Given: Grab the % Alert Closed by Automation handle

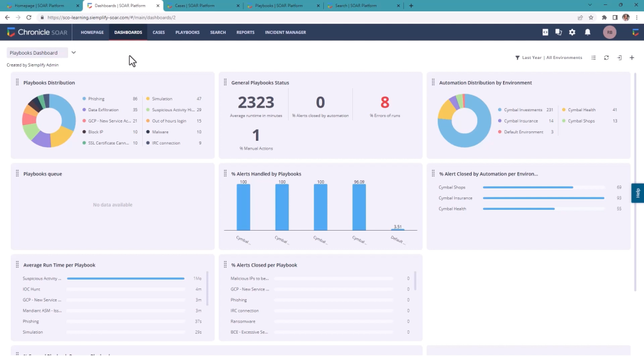Looking at the screenshot, I should pos(433,173).
